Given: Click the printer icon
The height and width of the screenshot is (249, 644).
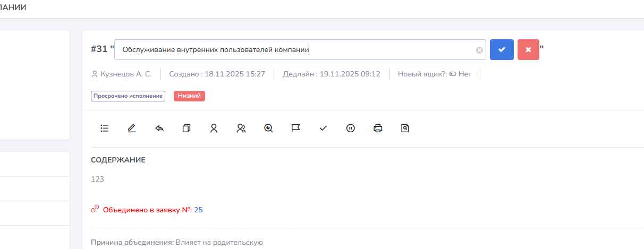Looking at the screenshot, I should click(x=378, y=128).
